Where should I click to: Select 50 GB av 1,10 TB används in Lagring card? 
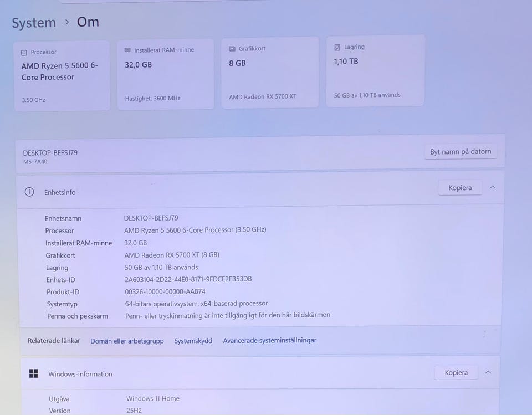pyautogui.click(x=367, y=95)
